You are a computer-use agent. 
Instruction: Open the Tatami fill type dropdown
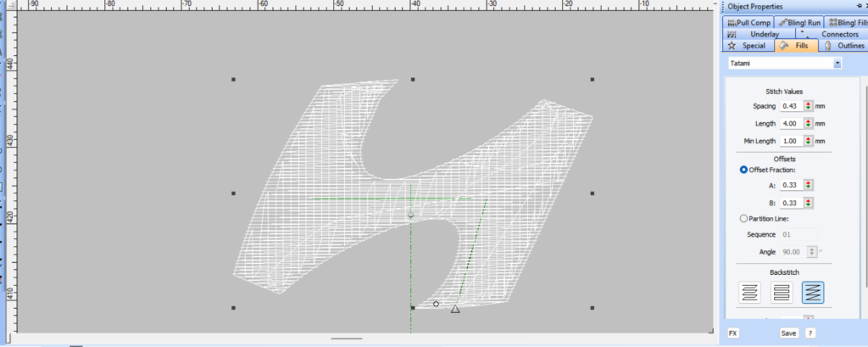pyautogui.click(x=837, y=63)
